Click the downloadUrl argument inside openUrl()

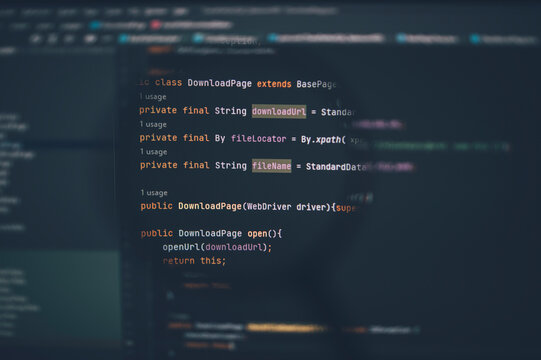(x=234, y=247)
